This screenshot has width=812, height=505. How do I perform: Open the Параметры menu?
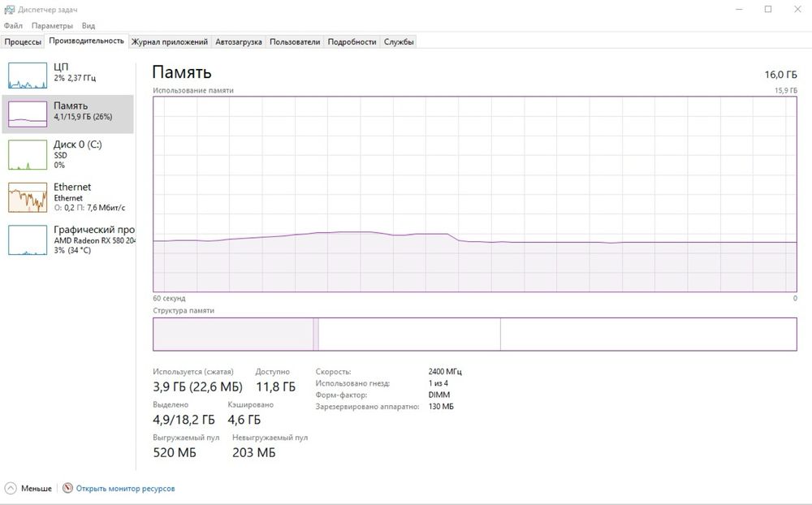coord(52,25)
